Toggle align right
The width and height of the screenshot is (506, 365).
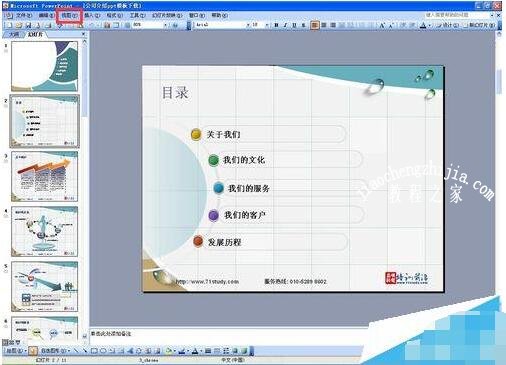point(333,25)
